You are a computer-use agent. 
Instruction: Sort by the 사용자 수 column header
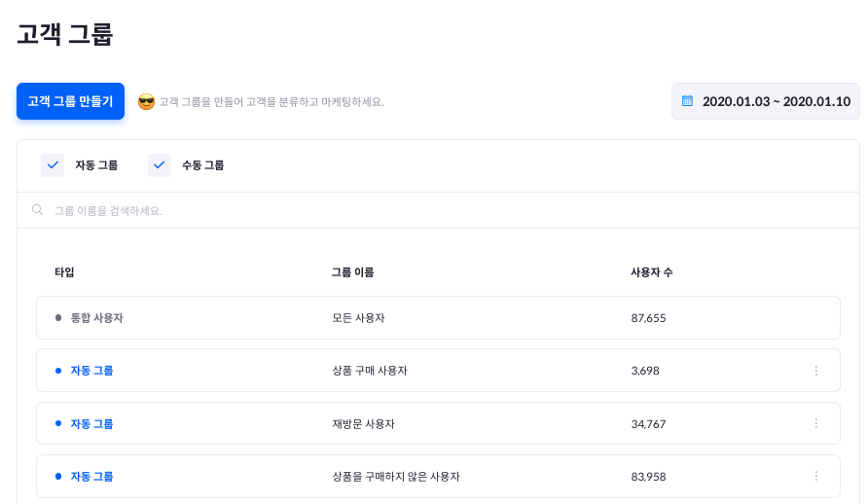[651, 272]
